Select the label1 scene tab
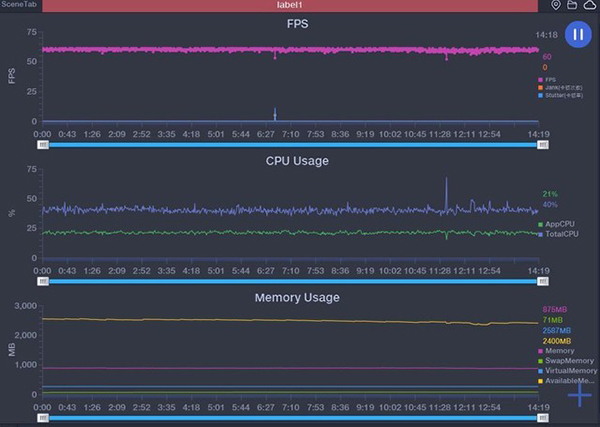The image size is (600, 427). (x=294, y=6)
